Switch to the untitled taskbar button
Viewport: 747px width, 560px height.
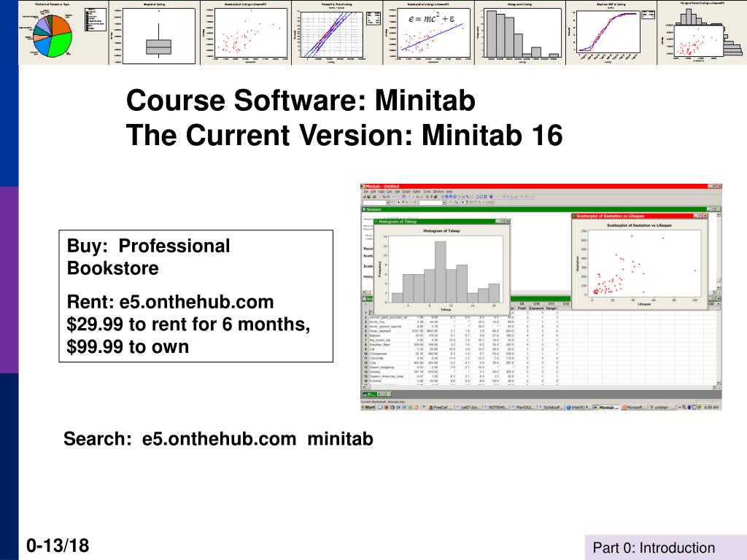click(662, 407)
